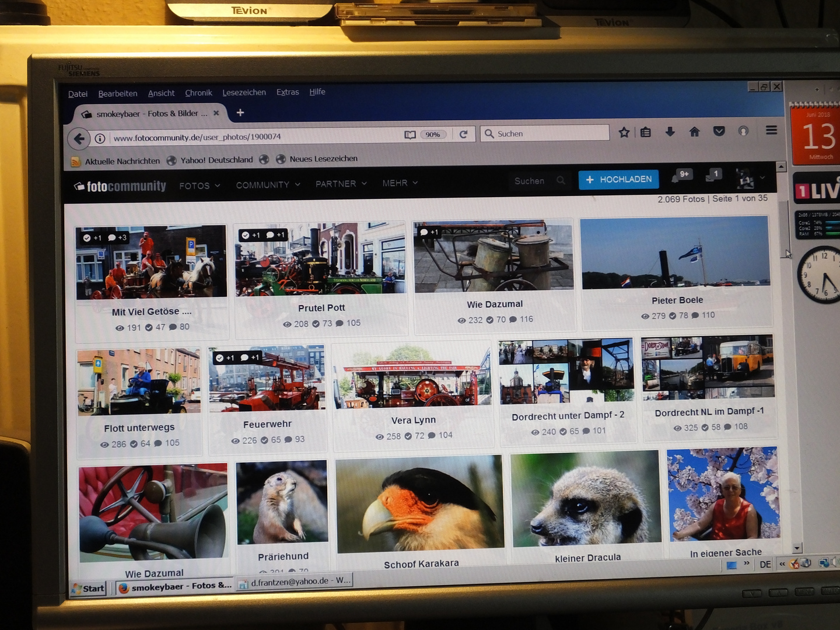Expand the chevron next to profile avatar
This screenshot has width=840, height=630.
[762, 177]
